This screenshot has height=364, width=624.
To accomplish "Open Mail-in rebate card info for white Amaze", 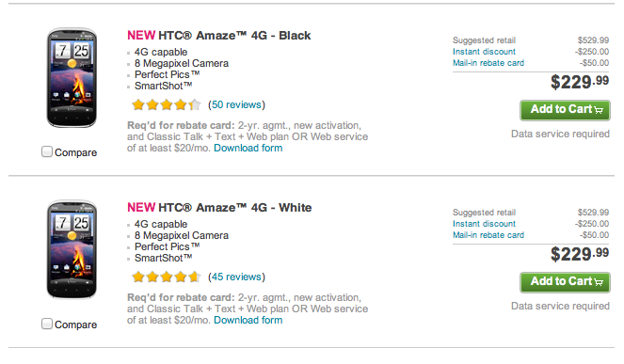I will click(488, 235).
